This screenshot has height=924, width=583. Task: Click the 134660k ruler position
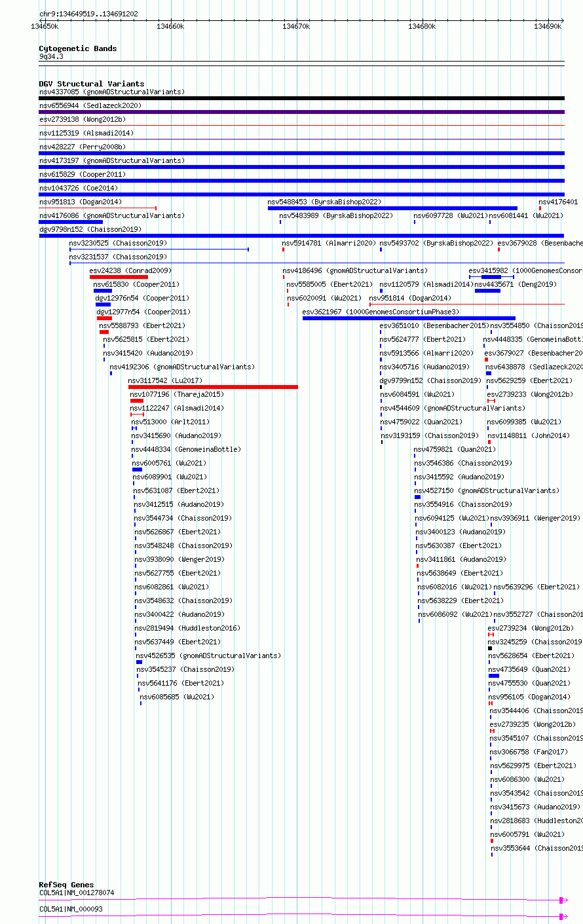[x=170, y=26]
